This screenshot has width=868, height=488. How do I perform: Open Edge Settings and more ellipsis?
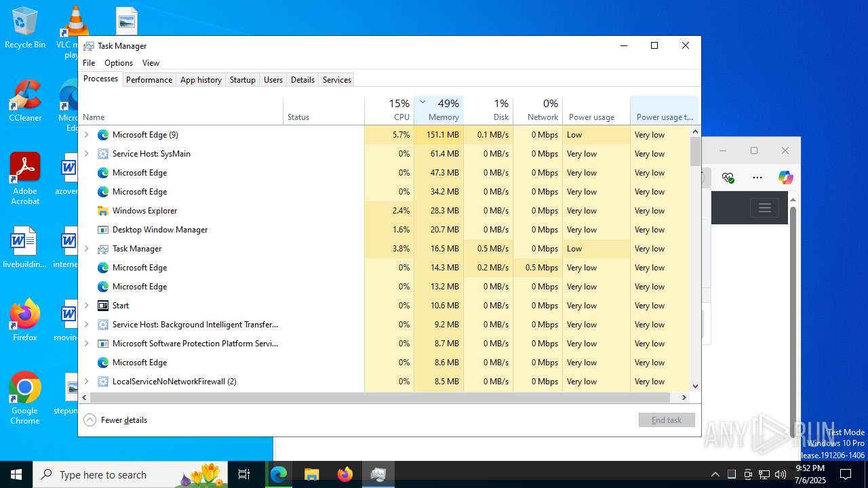tap(757, 178)
